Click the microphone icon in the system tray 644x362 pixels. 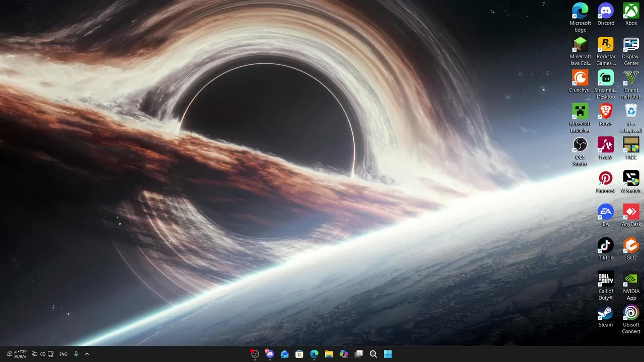[76, 354]
